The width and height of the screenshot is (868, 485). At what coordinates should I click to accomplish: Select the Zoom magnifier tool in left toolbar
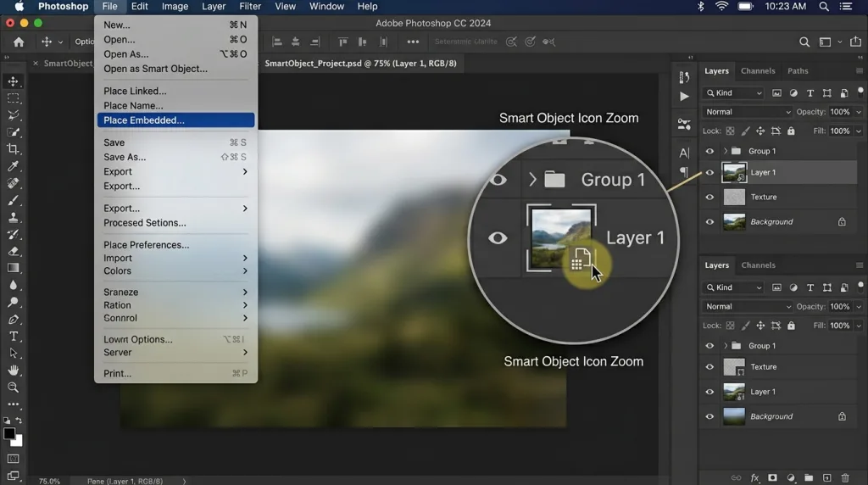14,387
